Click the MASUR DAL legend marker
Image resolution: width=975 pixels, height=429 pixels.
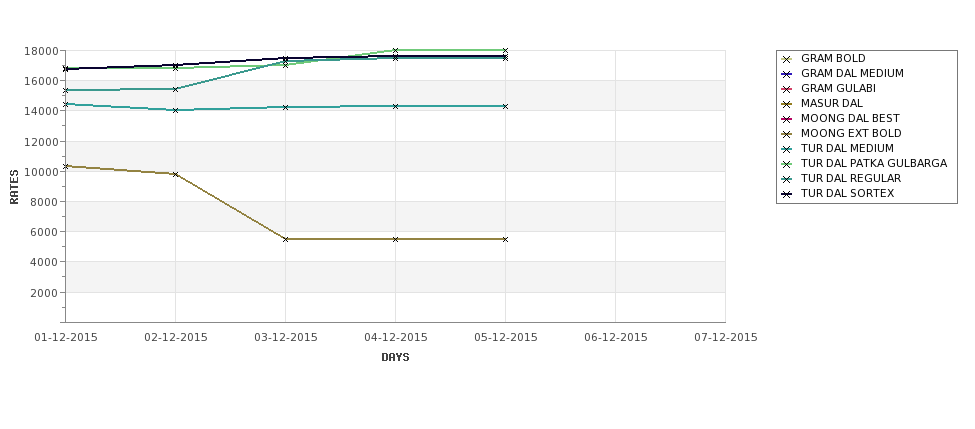tap(787, 104)
